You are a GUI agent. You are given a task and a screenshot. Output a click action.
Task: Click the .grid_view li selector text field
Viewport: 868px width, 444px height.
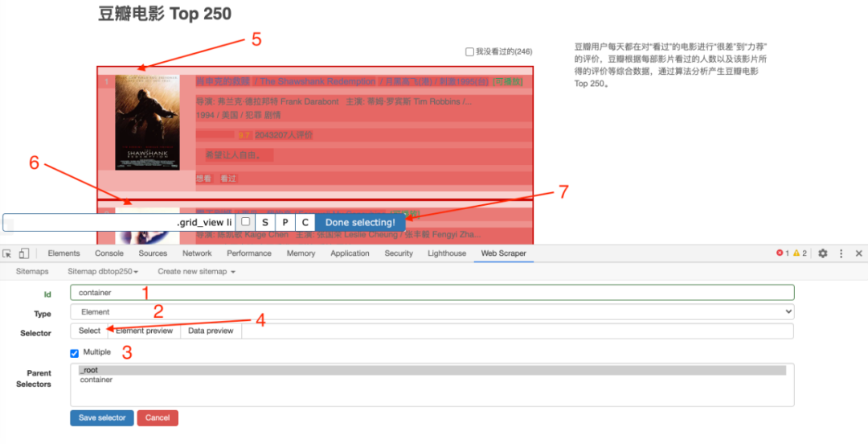(x=119, y=222)
